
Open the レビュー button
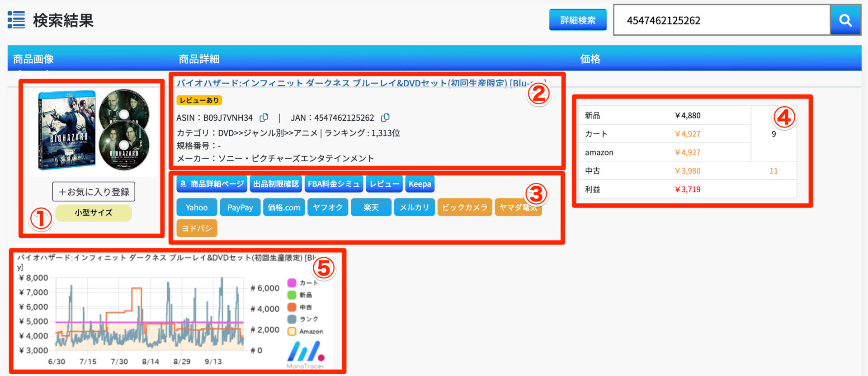pos(384,184)
